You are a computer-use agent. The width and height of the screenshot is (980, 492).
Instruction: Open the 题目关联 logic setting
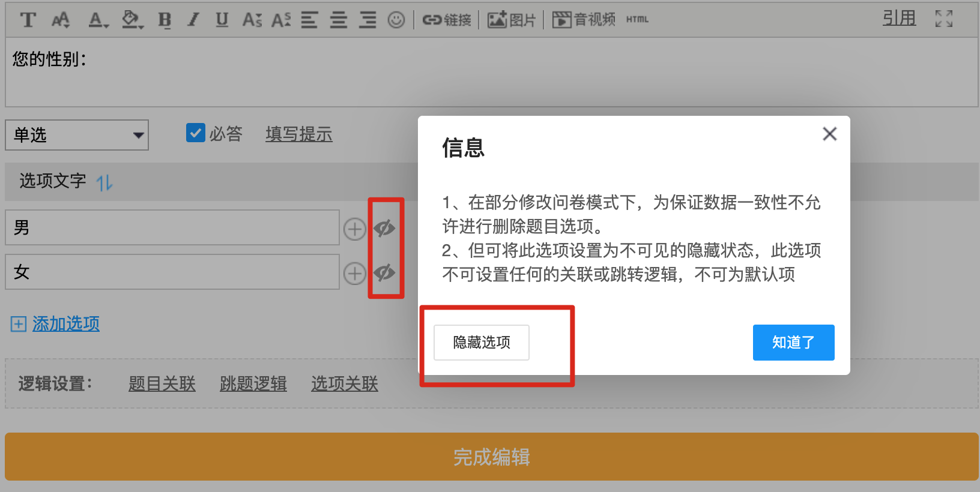(162, 383)
